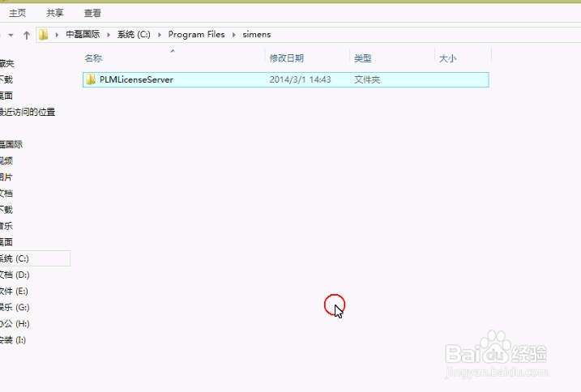Screen dimensions: 581x392
Task: Open the (G:) drive in the sidebar
Action: pyautogui.click(x=15, y=308)
